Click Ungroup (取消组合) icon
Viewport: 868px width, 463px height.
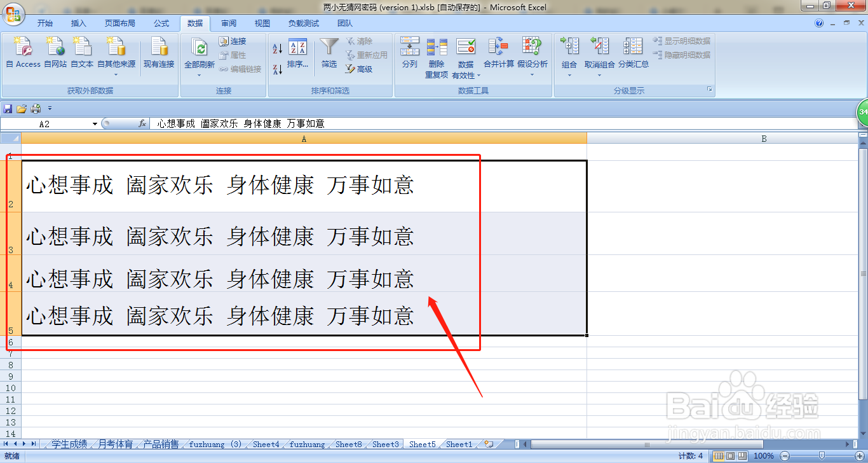599,47
